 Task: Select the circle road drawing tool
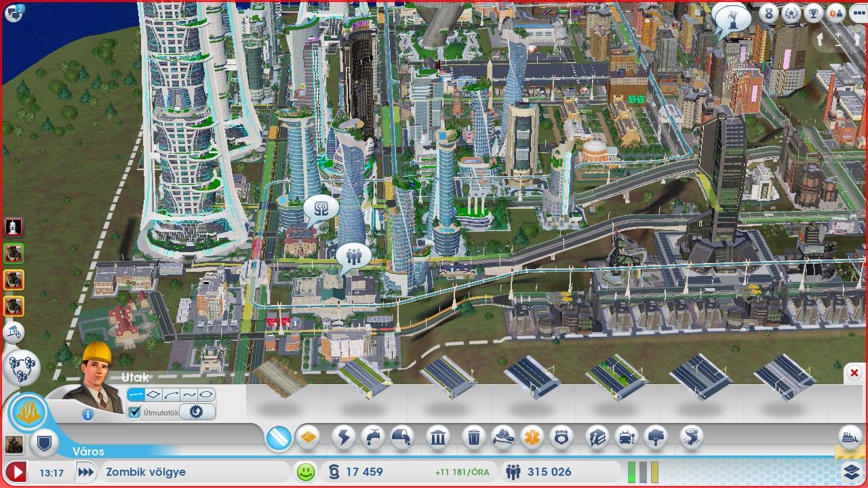tap(207, 394)
